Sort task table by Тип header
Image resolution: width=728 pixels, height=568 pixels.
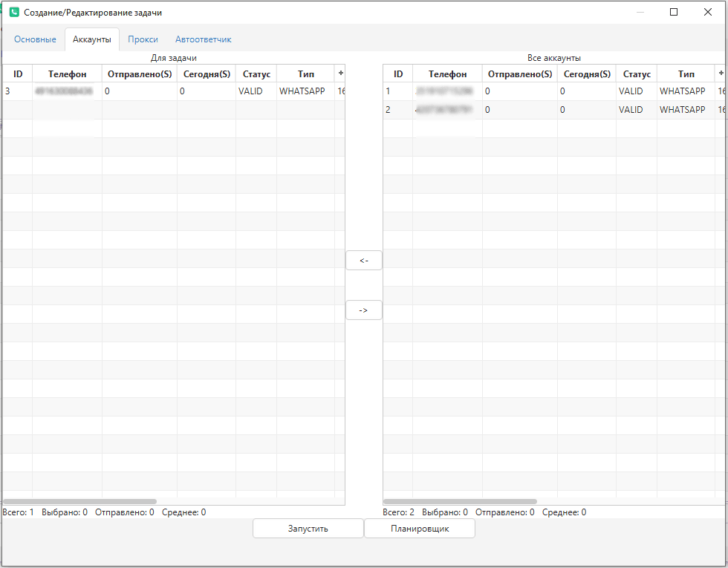pos(306,74)
